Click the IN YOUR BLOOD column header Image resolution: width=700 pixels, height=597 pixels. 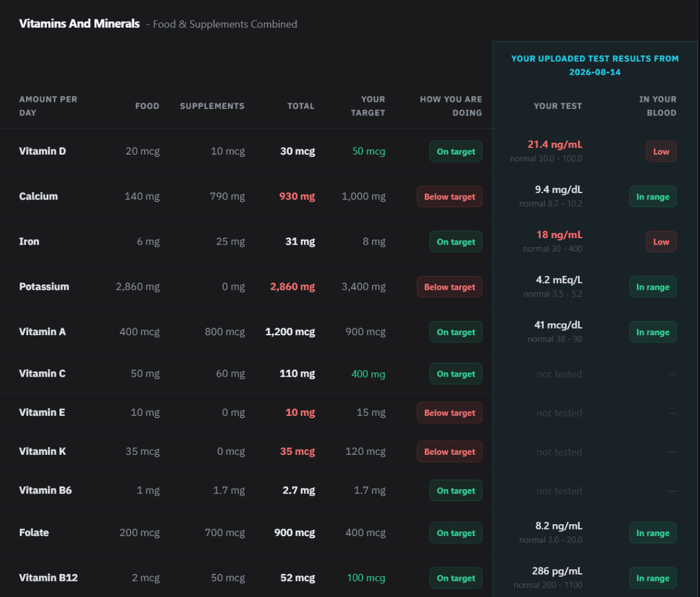pyautogui.click(x=657, y=106)
